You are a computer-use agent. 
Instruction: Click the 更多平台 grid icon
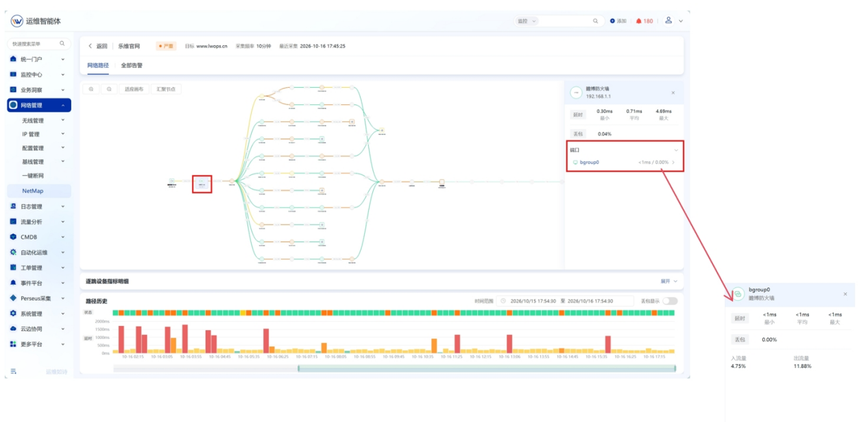point(13,344)
